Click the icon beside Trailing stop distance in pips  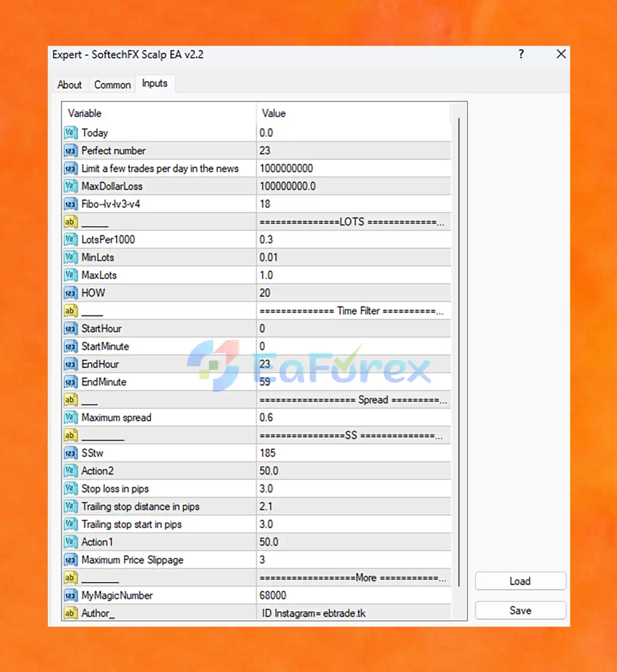pos(70,507)
